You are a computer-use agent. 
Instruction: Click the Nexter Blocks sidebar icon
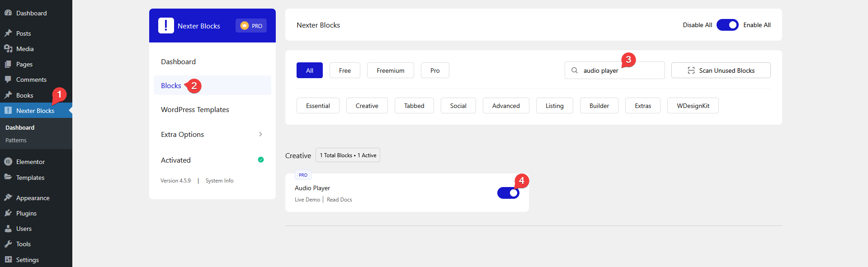point(8,111)
